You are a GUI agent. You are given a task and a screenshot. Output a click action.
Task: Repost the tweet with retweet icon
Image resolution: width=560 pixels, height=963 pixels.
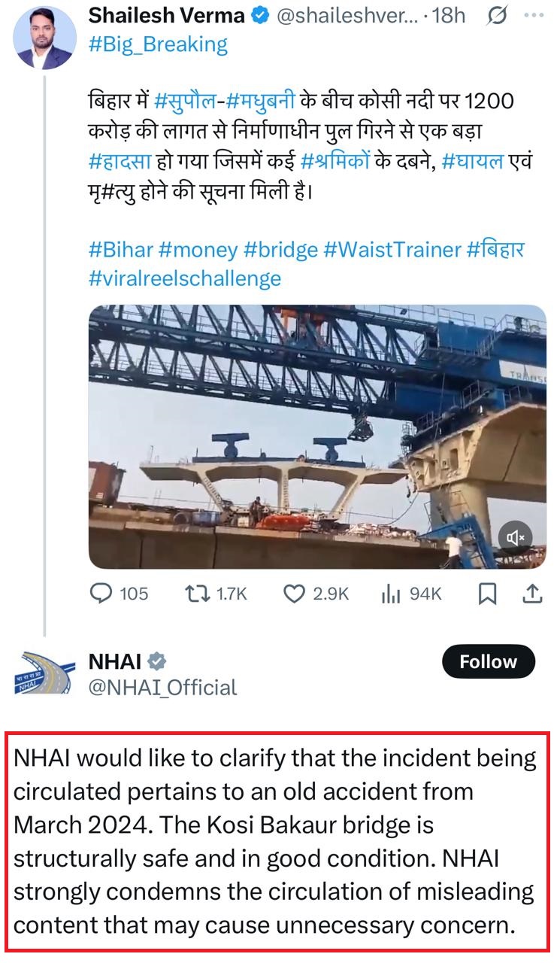pos(198,594)
